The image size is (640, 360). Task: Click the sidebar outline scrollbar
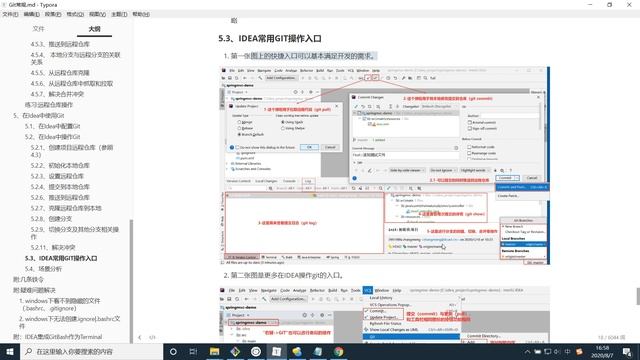pyautogui.click(x=131, y=282)
